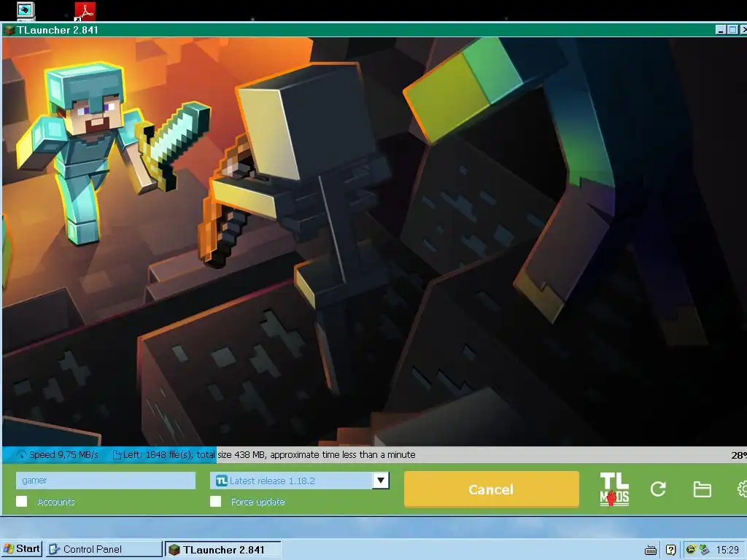Open the launcher settings gear
This screenshot has width=747, height=560.
pyautogui.click(x=742, y=489)
